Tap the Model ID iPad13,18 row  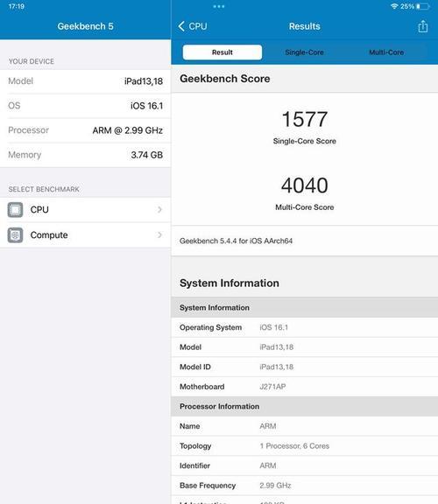(x=305, y=367)
